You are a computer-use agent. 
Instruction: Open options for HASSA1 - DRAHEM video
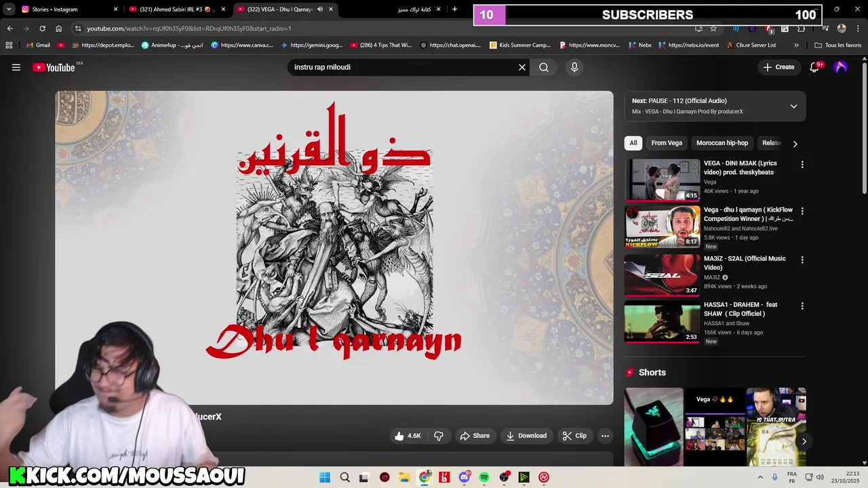click(802, 306)
